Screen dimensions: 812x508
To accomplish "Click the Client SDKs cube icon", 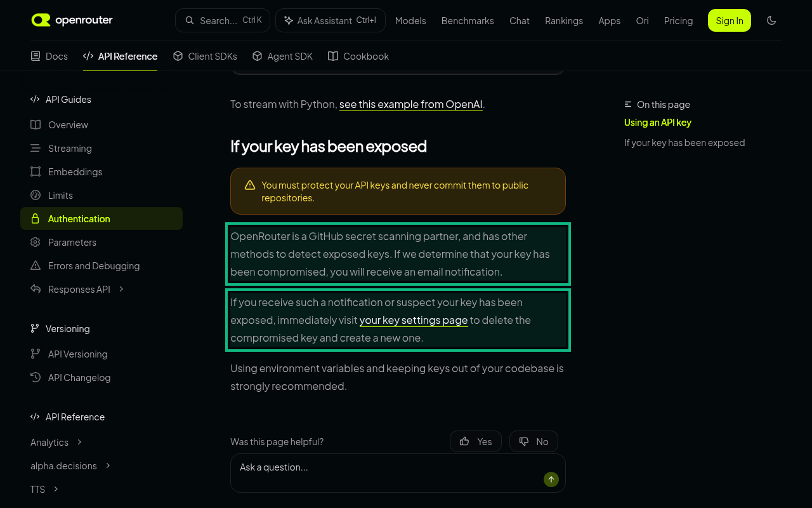I will click(x=178, y=56).
